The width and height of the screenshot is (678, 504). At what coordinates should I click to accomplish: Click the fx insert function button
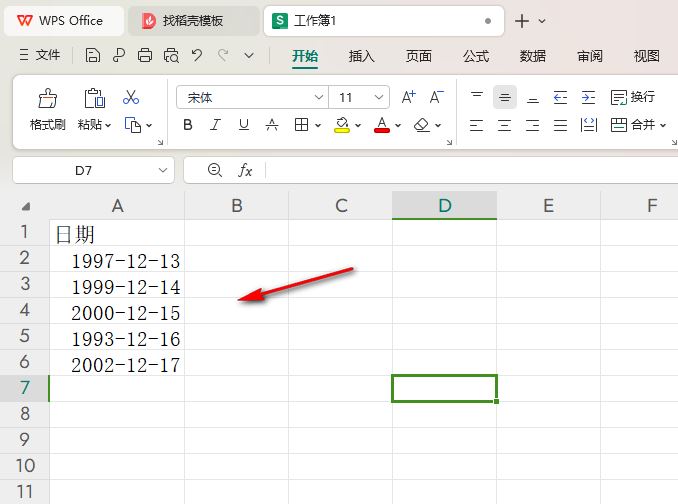[245, 170]
